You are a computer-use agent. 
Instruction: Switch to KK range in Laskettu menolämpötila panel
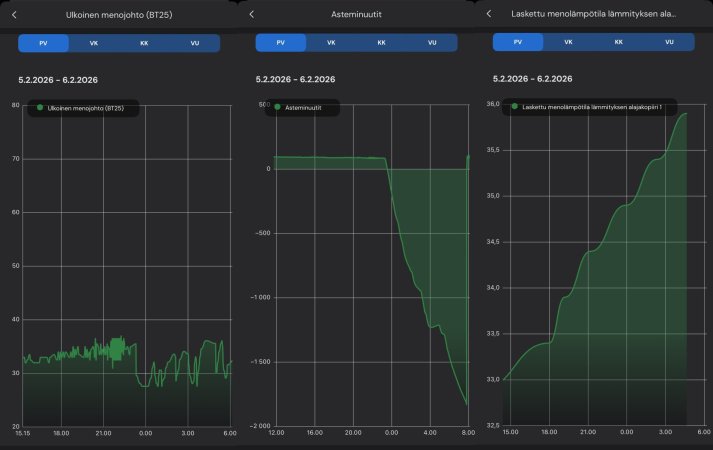click(619, 43)
